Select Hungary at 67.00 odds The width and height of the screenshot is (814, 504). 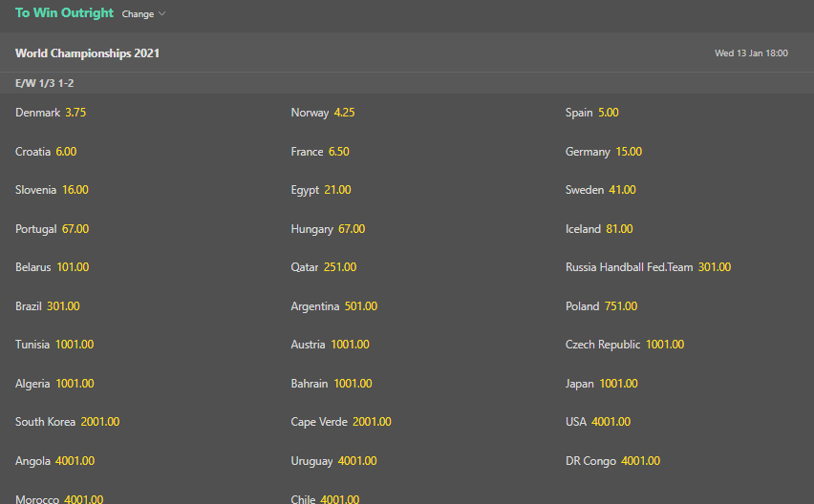pyautogui.click(x=328, y=229)
